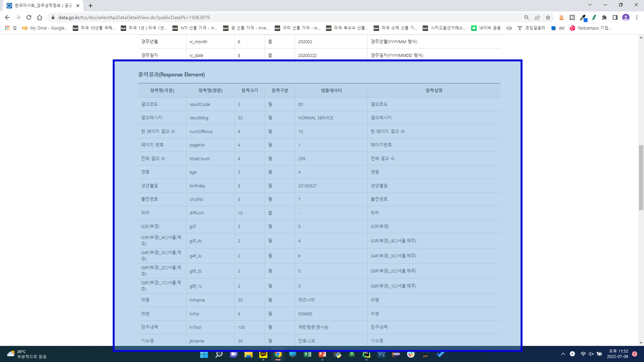Show hidden system tray icons
644x362 pixels.
tap(563, 354)
